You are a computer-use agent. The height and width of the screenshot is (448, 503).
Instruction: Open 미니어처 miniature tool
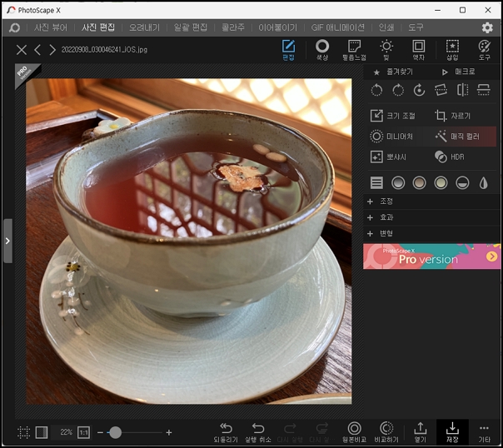tap(391, 137)
